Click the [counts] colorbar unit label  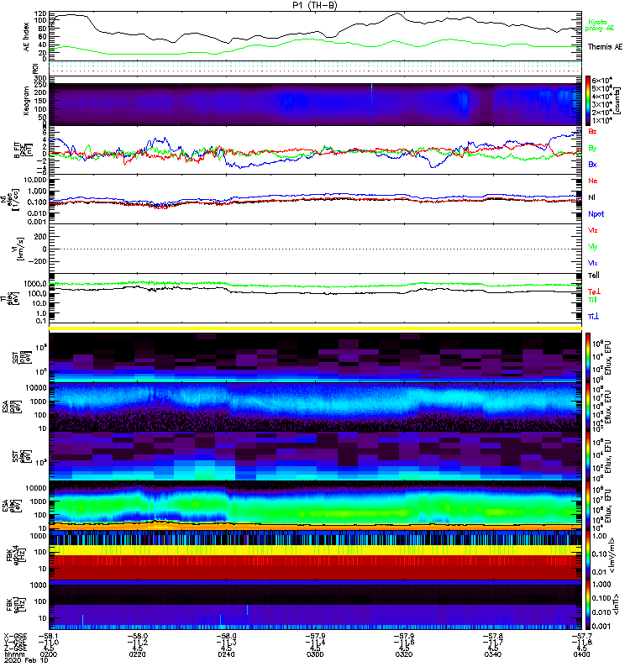coord(617,101)
